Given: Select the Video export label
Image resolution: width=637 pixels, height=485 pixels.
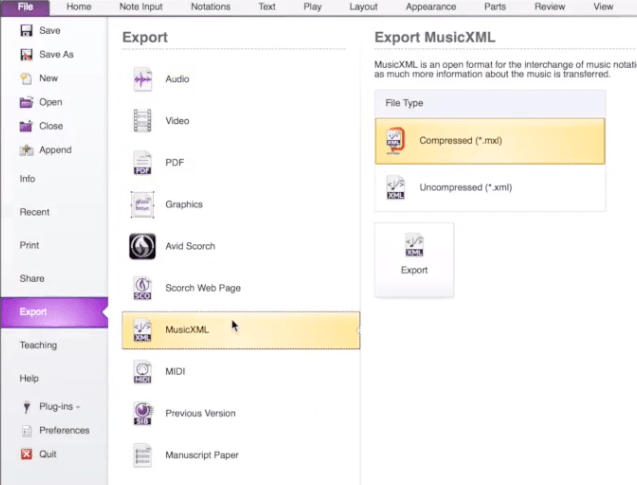Looking at the screenshot, I should pos(177,121).
